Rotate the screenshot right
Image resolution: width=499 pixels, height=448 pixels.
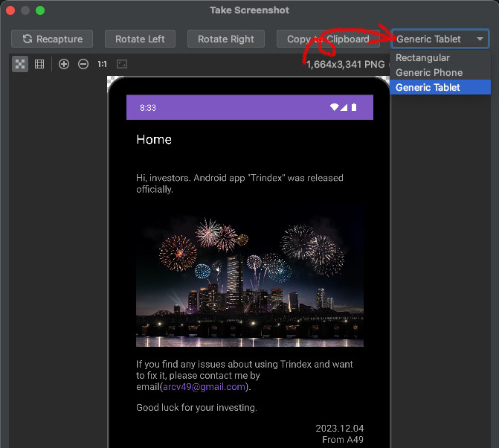pos(226,39)
